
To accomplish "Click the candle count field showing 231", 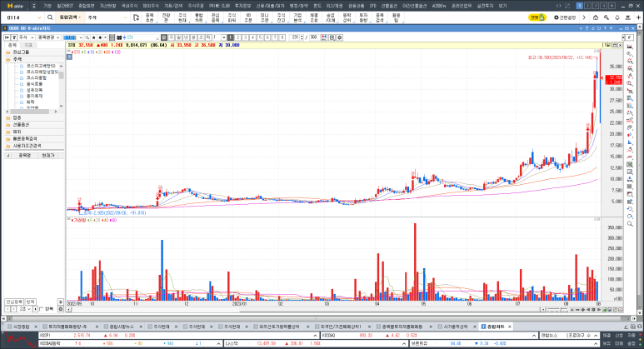I will [x=294, y=37].
